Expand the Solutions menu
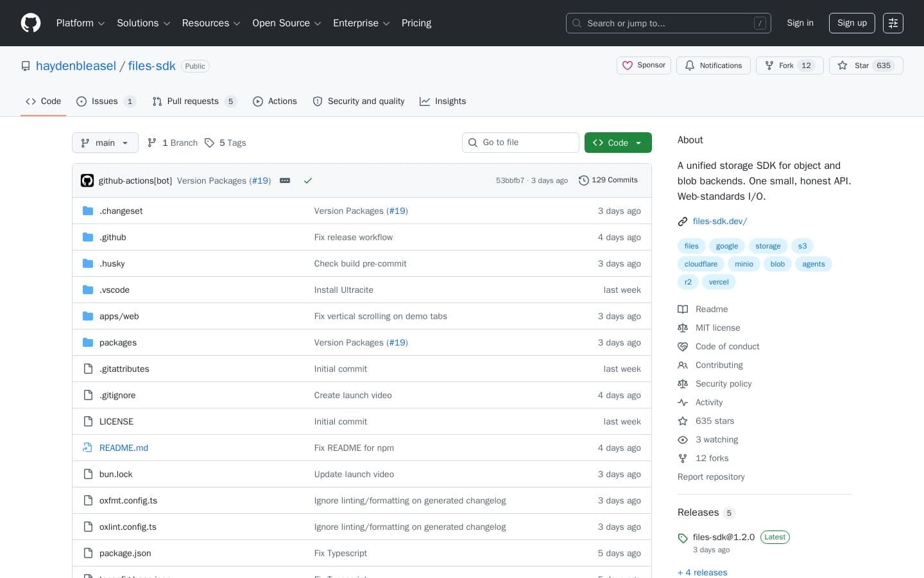The width and height of the screenshot is (924, 578). pos(143,23)
